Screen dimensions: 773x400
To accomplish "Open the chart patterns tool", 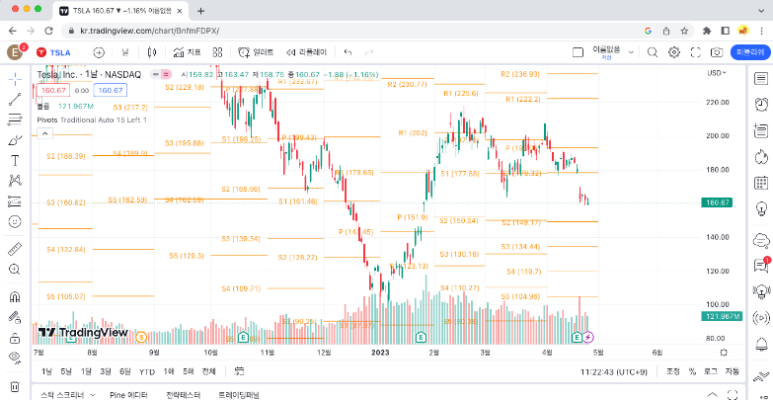I will point(15,181).
